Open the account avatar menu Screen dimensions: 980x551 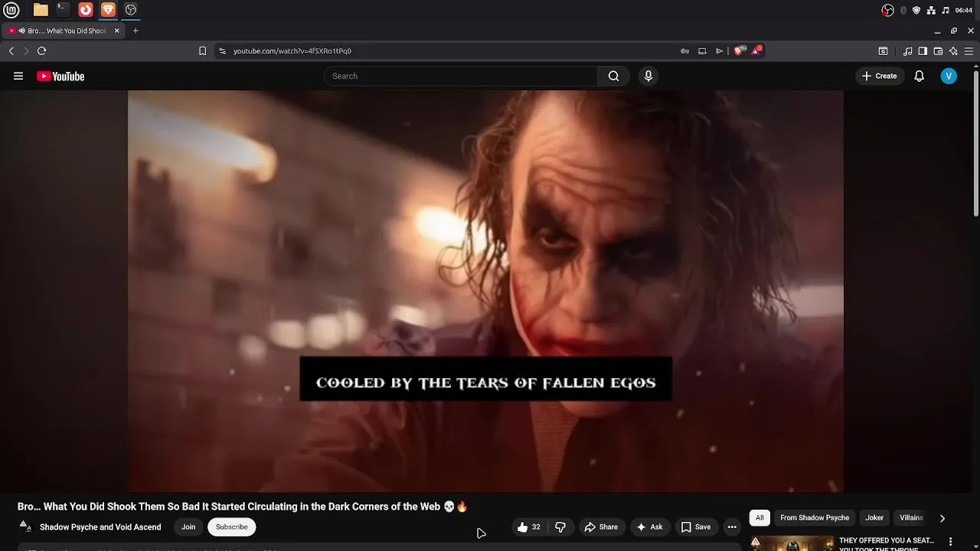[949, 76]
